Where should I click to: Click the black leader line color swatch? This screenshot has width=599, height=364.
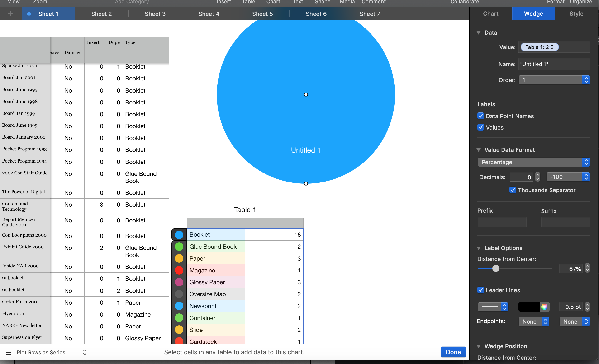[529, 307]
